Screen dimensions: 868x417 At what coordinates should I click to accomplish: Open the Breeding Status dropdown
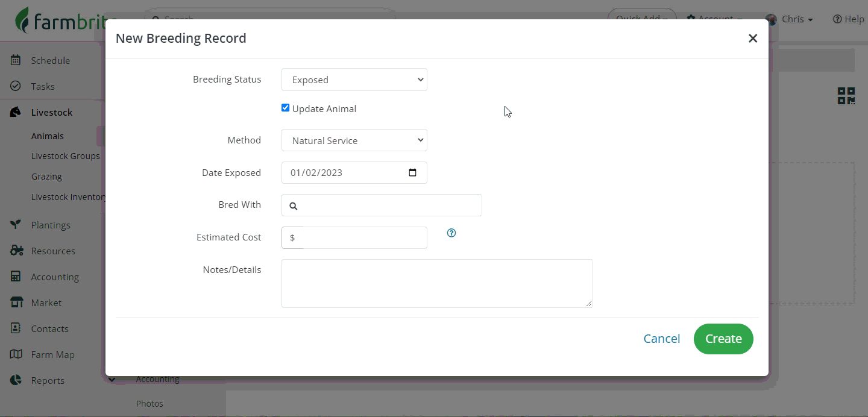click(x=354, y=80)
